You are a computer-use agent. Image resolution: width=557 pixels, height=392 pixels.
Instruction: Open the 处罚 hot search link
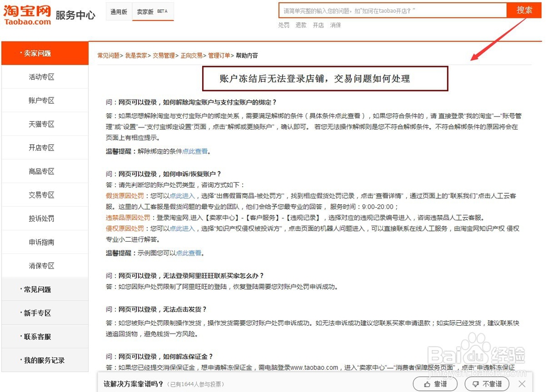point(285,25)
